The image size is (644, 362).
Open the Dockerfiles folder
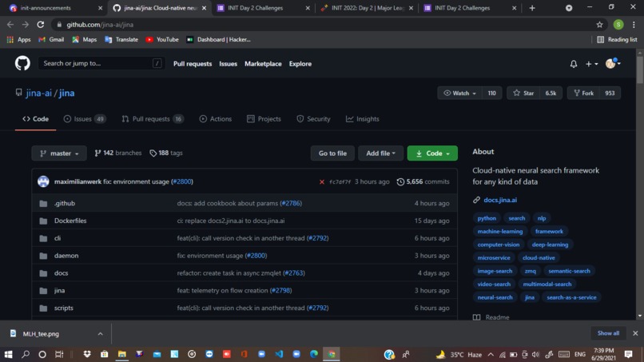pos(70,221)
